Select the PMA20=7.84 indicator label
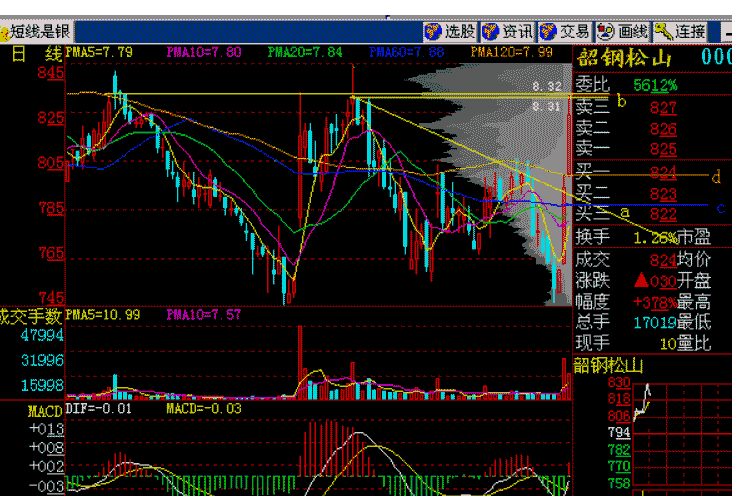Screen dimensions: 732x496 [x=305, y=52]
